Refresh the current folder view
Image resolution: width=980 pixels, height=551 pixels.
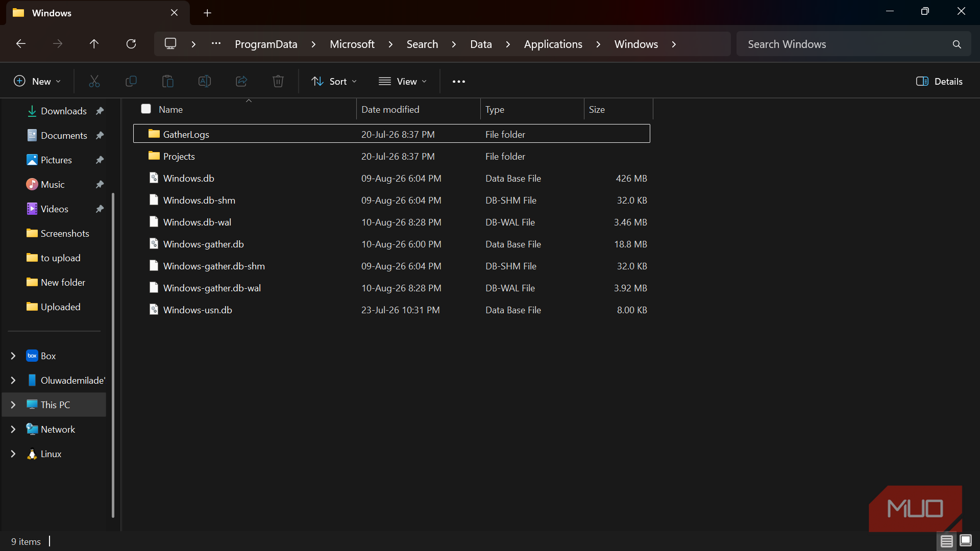(131, 44)
